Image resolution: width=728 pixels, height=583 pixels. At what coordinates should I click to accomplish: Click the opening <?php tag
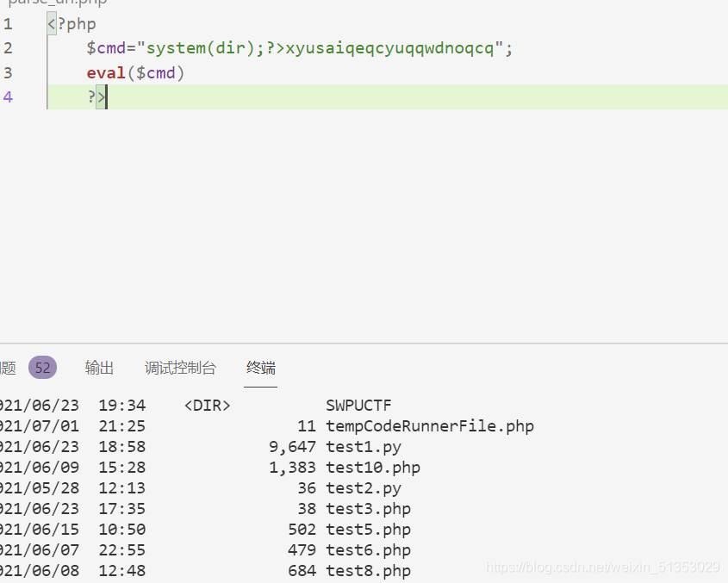[x=72, y=24]
